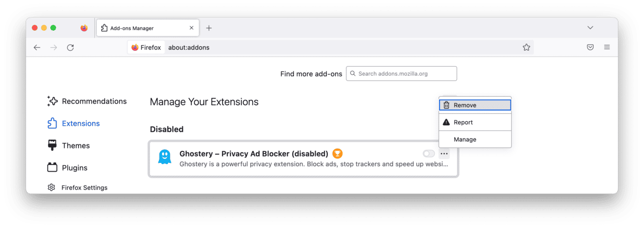This screenshot has width=644, height=228.
Task: Expand the list all tabs chevron
Action: (x=591, y=28)
